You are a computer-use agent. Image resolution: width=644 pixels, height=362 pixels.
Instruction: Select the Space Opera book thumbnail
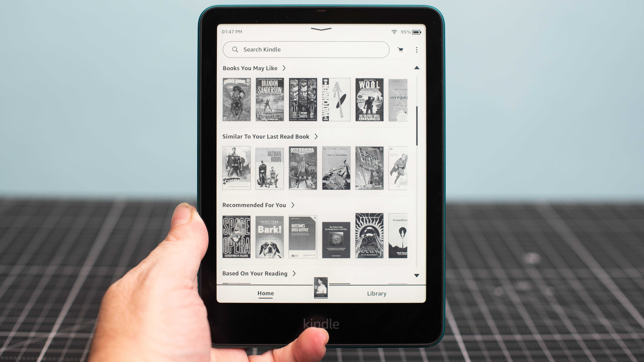point(237,237)
